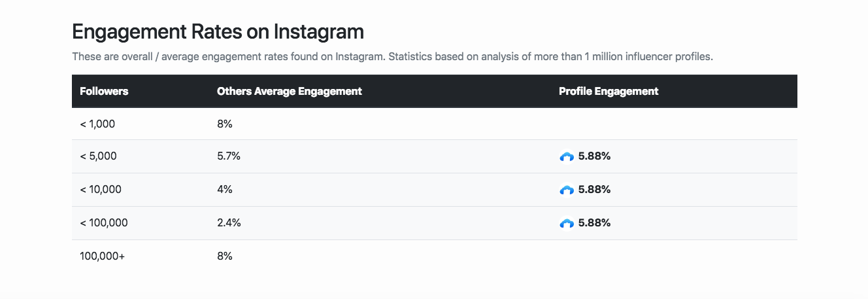Select the 100,000+ followers cell
Viewport: 868px width, 299px height.
pos(102,256)
